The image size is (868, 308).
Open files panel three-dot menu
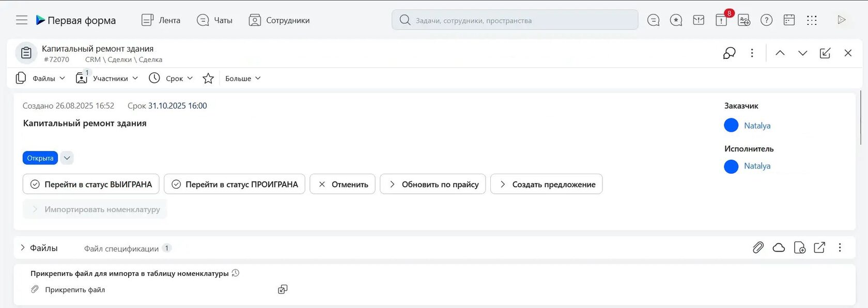click(840, 248)
